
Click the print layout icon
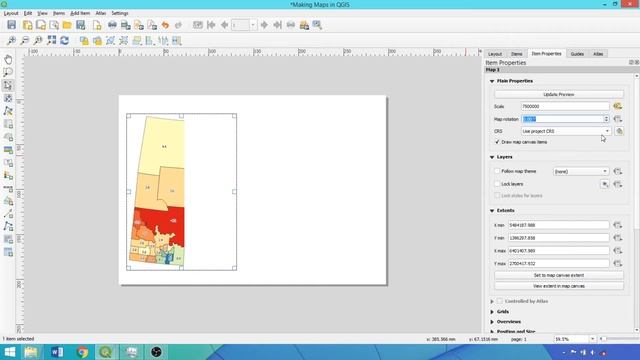pyautogui.click(x=112, y=25)
